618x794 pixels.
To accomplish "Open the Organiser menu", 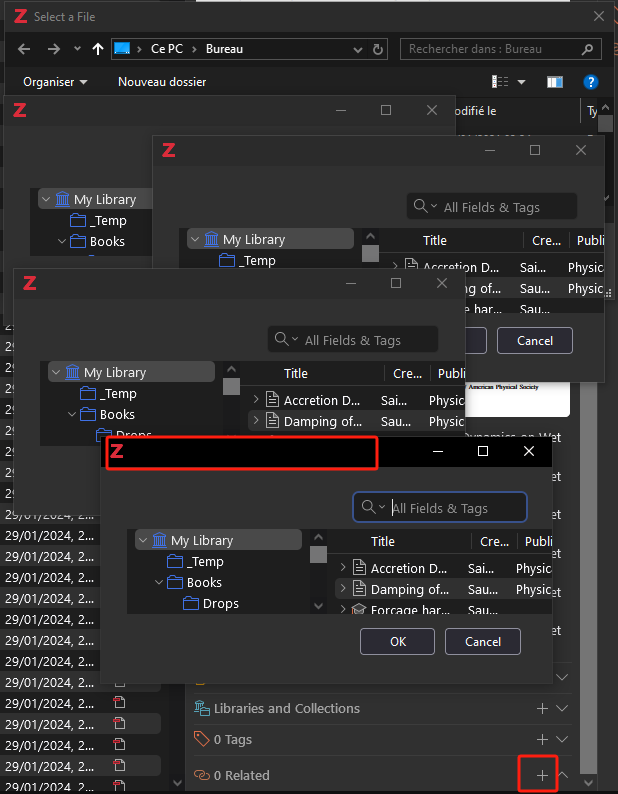I will tap(55, 82).
